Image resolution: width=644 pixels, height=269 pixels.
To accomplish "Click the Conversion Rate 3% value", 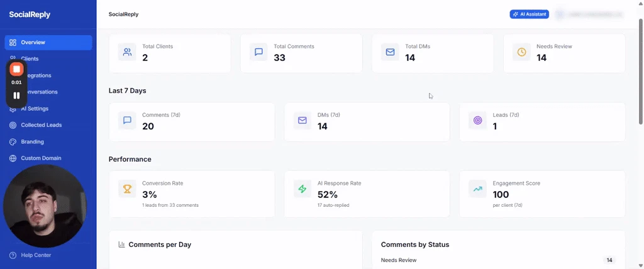I will [150, 195].
